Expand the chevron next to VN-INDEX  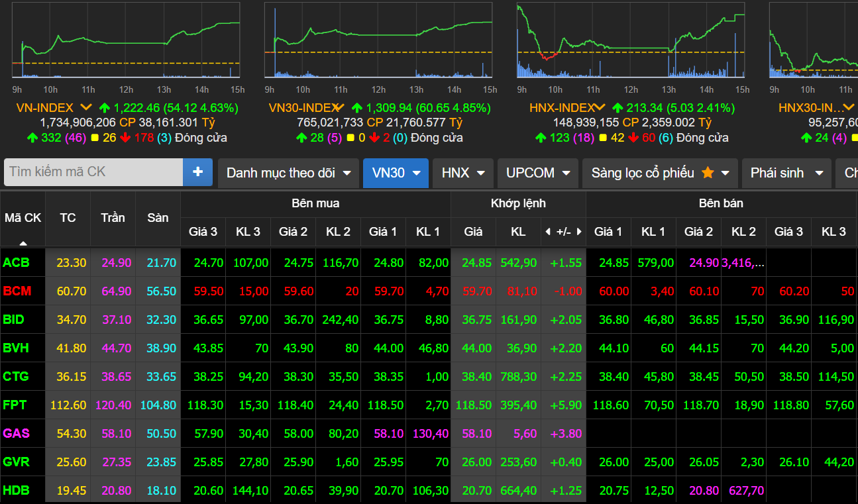[x=86, y=107]
